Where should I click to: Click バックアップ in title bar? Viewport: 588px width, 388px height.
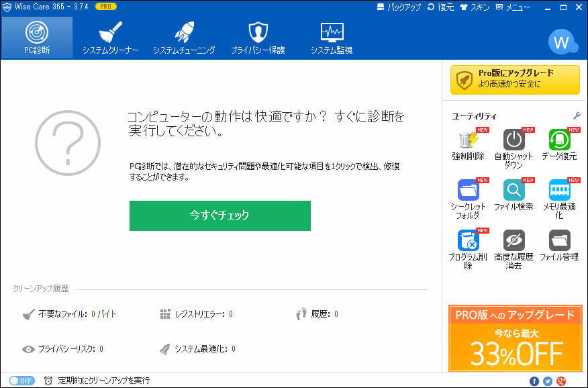click(x=399, y=7)
